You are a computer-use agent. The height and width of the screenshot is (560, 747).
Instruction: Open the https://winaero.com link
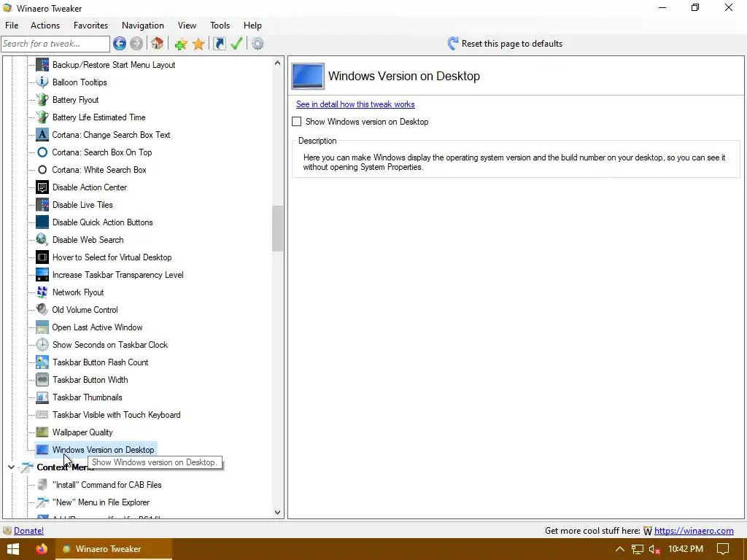pyautogui.click(x=694, y=531)
